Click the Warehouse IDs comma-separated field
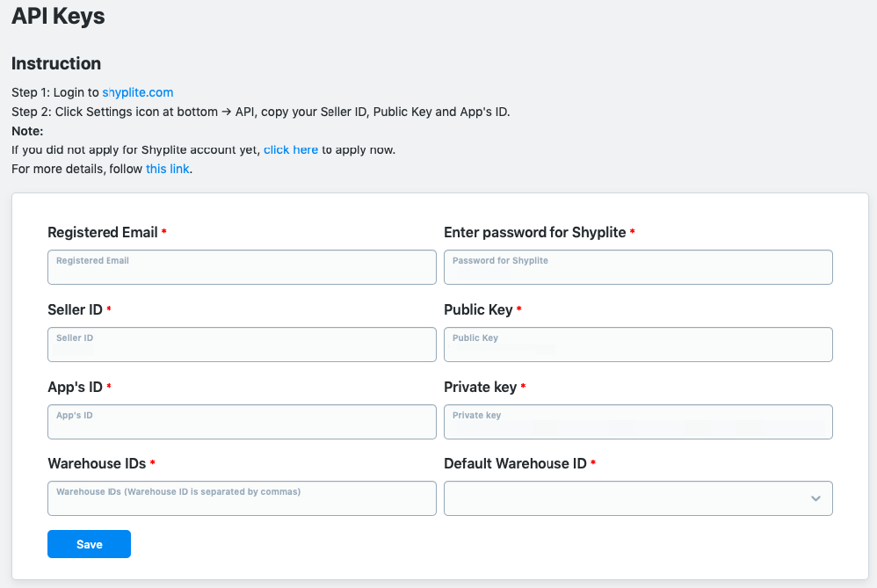 pyautogui.click(x=242, y=498)
